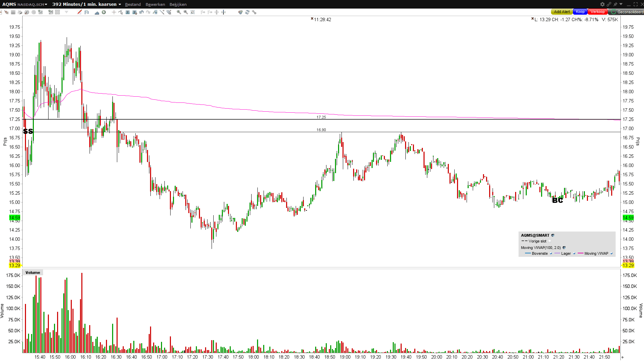Select the BC chart annotation
The height and width of the screenshot is (362, 644).
tap(558, 200)
